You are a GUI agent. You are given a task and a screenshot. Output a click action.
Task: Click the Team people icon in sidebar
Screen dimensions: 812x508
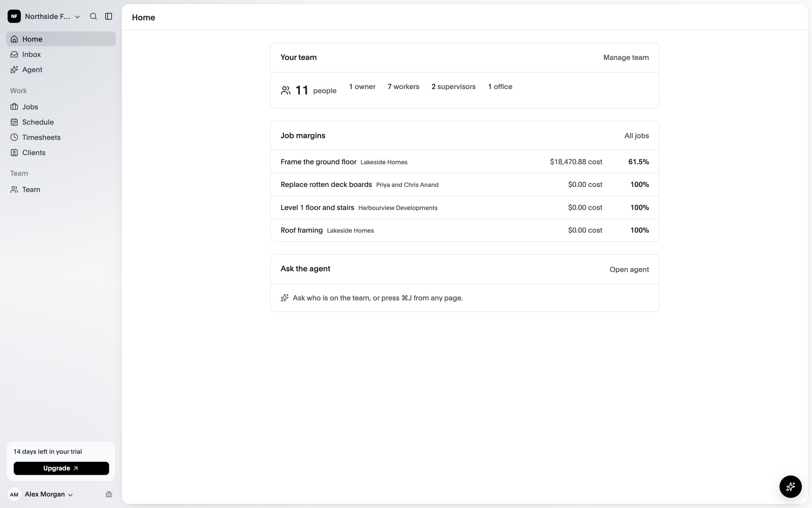coord(14,189)
